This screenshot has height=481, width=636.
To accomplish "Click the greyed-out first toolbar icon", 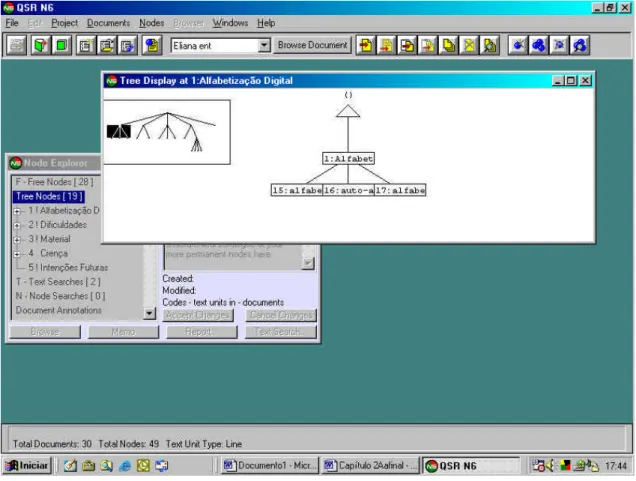I will click(x=16, y=45).
